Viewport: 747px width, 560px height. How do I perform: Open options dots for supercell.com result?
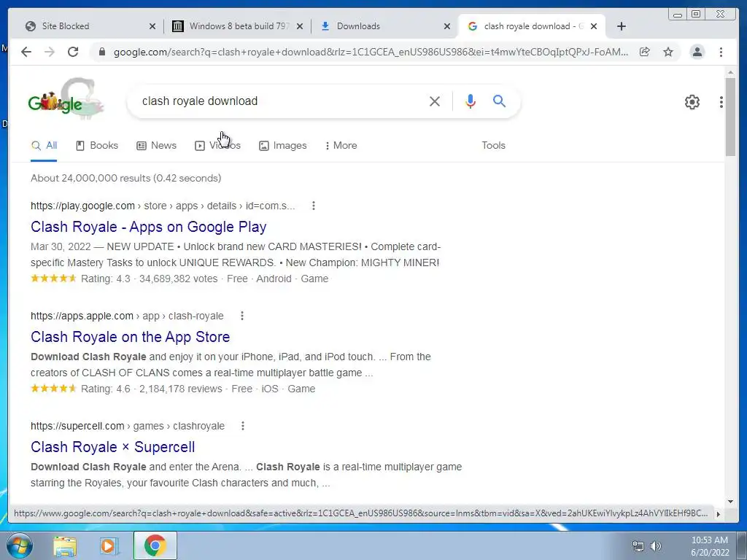point(243,426)
